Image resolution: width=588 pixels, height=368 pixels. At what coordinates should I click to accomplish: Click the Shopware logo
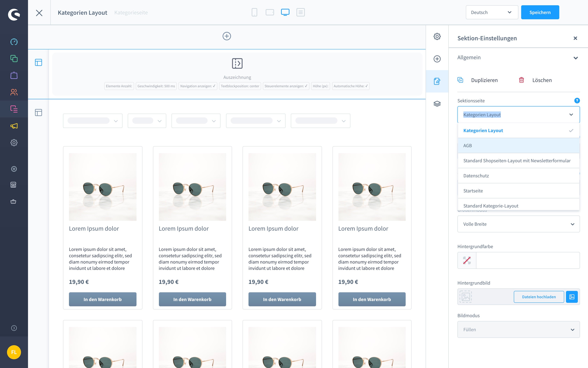14,15
